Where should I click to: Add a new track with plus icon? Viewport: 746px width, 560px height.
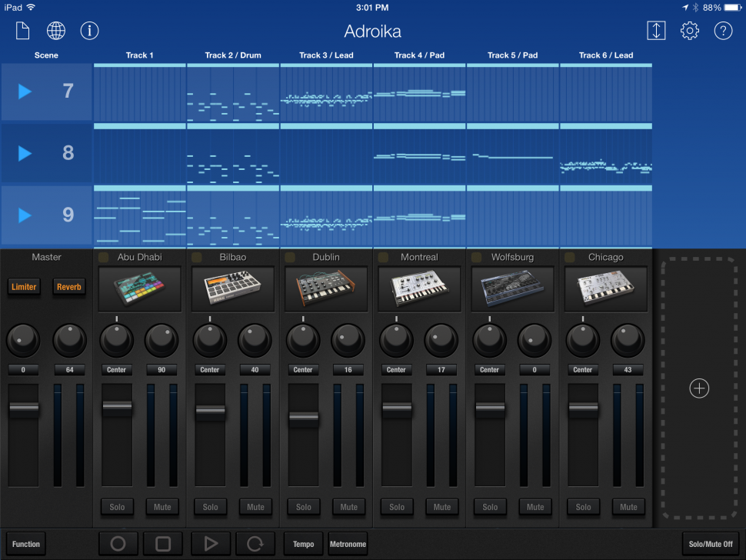pyautogui.click(x=699, y=388)
